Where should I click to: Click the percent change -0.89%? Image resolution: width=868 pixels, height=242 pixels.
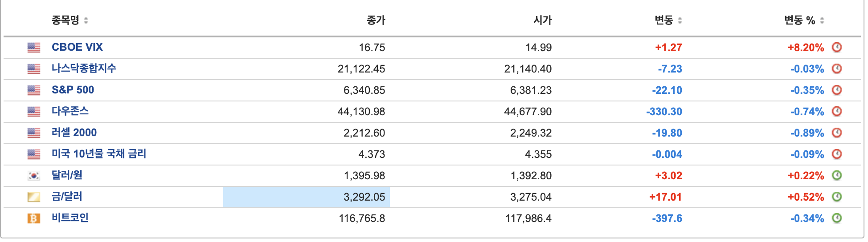pos(807,133)
